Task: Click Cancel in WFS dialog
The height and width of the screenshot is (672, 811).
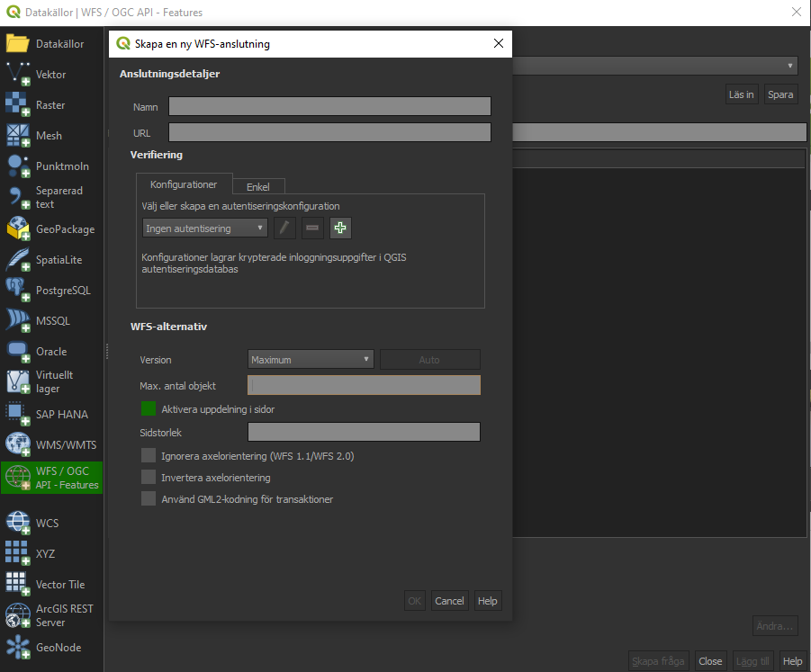Action: [x=449, y=601]
